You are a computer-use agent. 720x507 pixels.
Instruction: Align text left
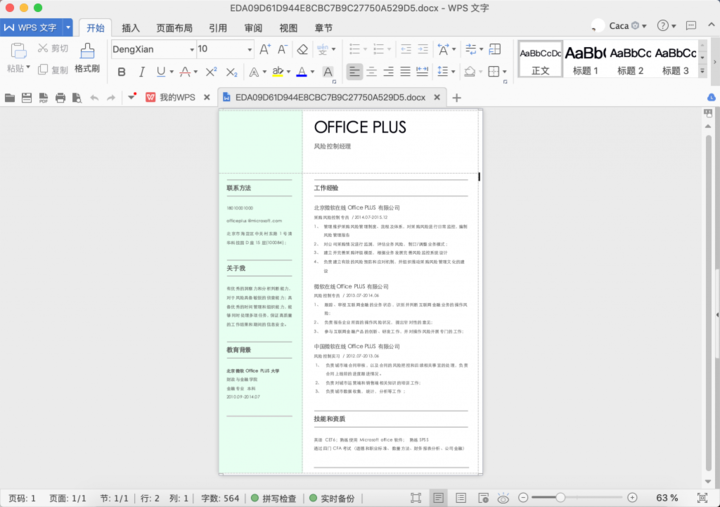click(x=354, y=72)
